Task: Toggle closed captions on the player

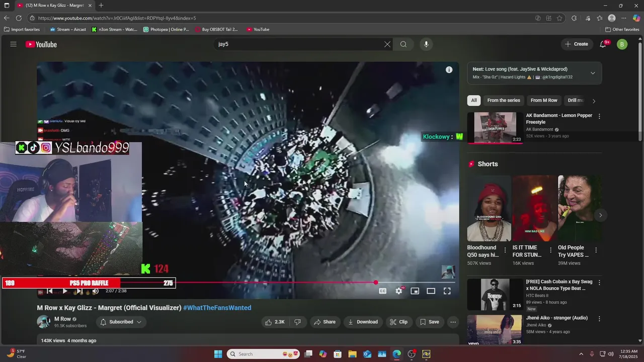Action: coord(383,291)
